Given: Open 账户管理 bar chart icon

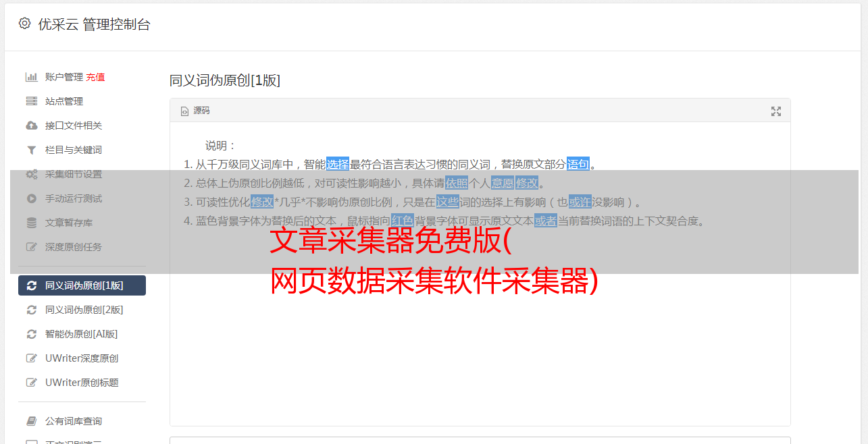Looking at the screenshot, I should 31,77.
